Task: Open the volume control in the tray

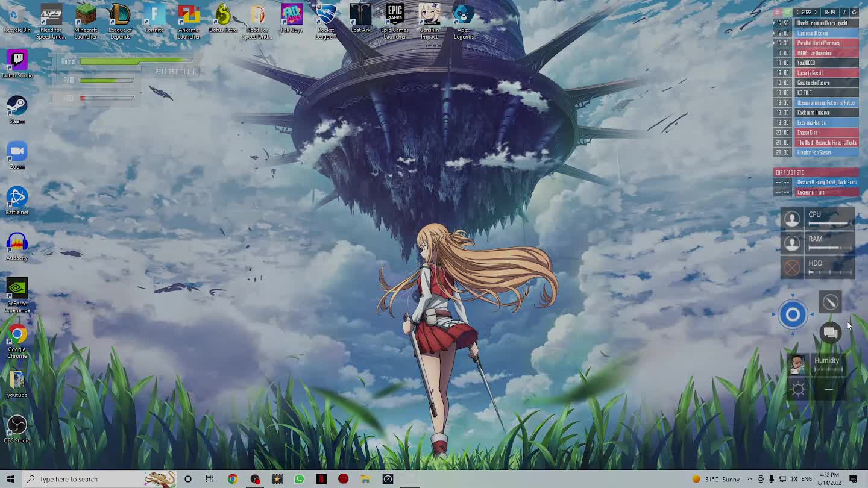Action: 793,479
